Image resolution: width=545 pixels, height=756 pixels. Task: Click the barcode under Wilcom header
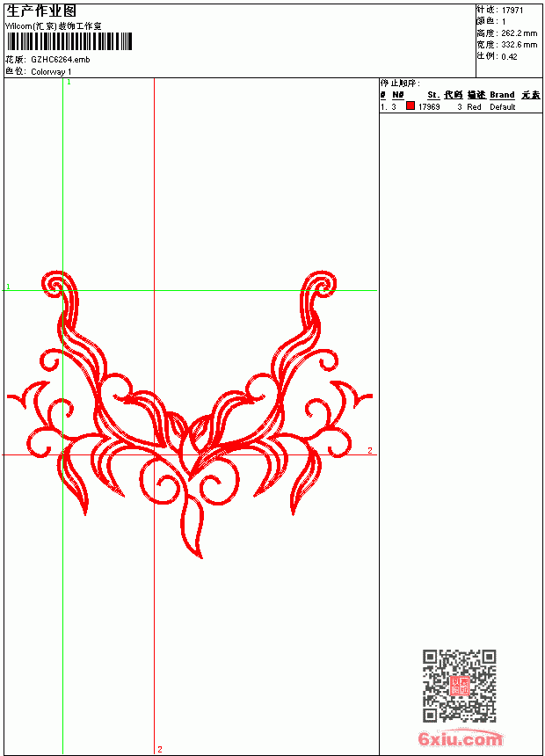pyautogui.click(x=69, y=41)
